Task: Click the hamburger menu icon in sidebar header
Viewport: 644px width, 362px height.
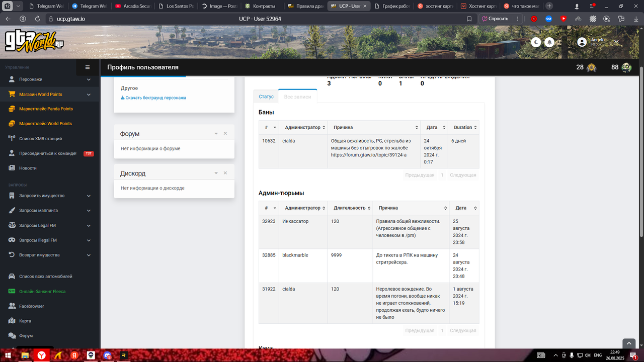Action: [88, 67]
